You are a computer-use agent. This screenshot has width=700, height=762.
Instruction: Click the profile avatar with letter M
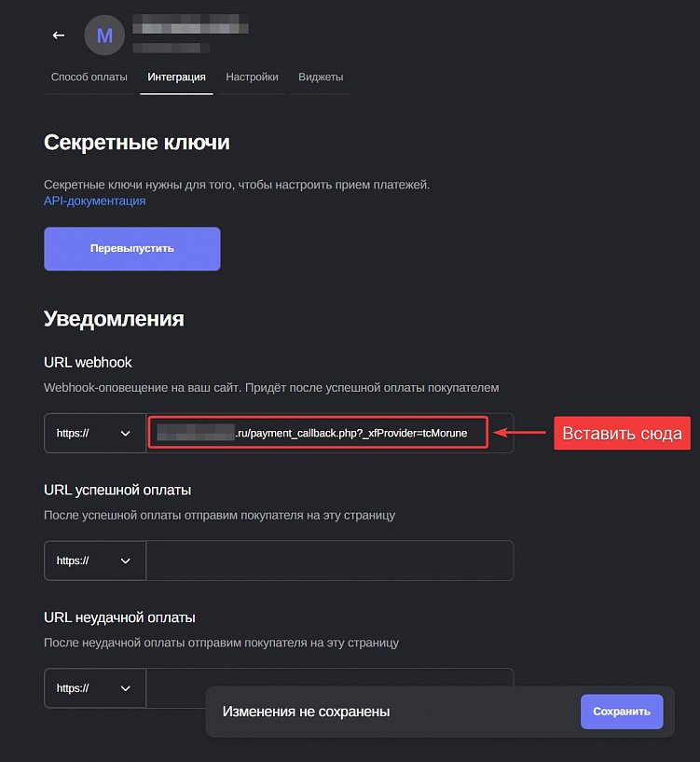point(103,35)
